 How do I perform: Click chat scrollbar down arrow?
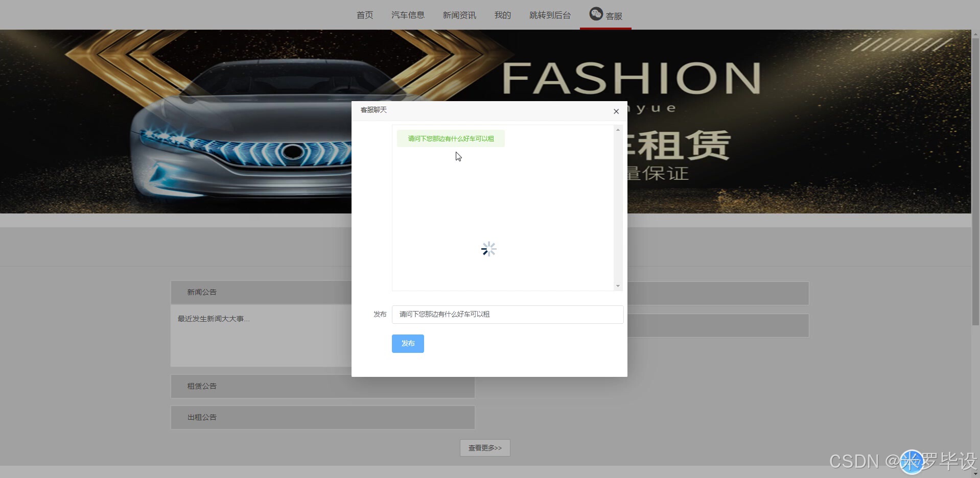click(618, 286)
